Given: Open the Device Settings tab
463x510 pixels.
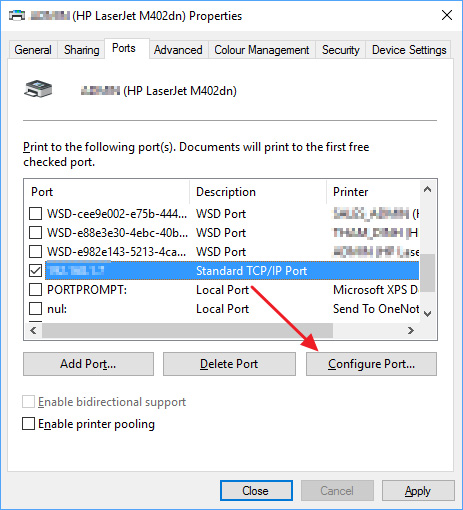Looking at the screenshot, I should pyautogui.click(x=409, y=50).
